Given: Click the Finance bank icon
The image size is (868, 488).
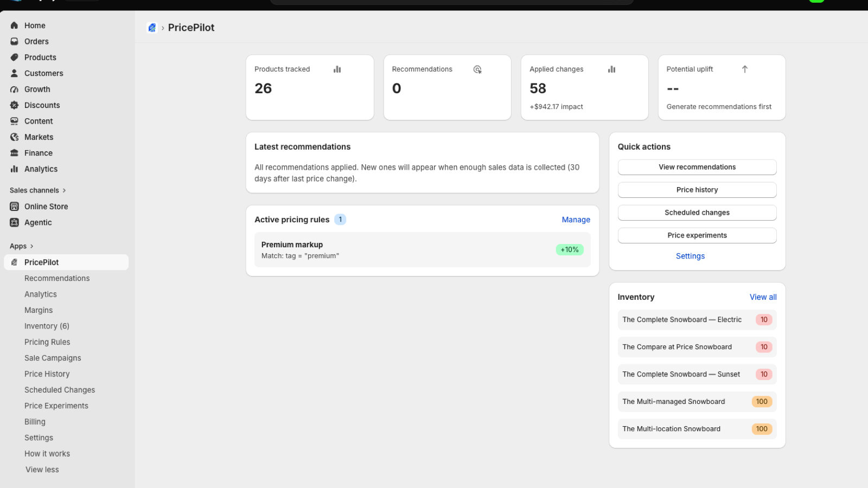Looking at the screenshot, I should (x=14, y=153).
